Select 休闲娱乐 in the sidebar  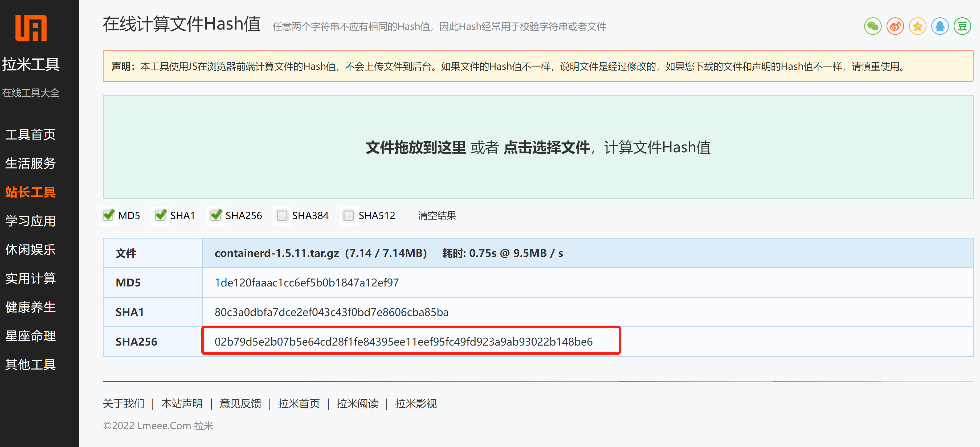(x=30, y=249)
